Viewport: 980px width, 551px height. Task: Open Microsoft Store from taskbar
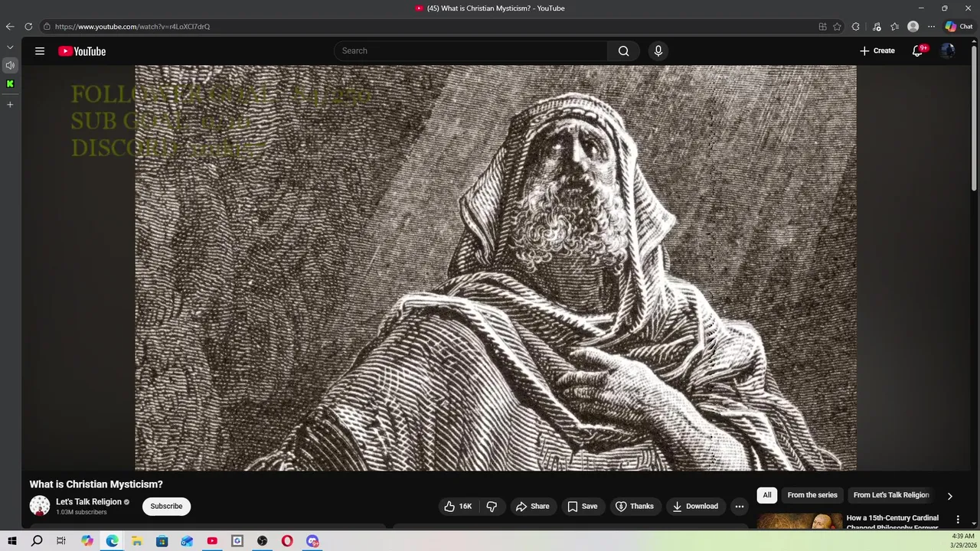(162, 541)
